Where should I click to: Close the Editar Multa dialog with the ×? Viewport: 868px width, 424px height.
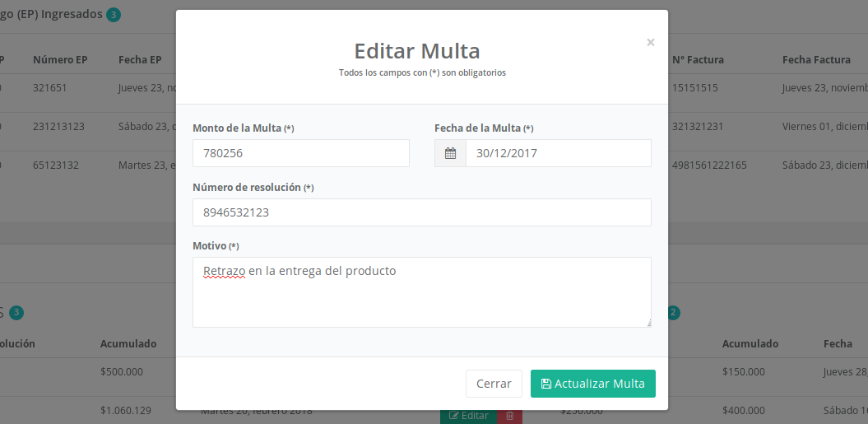[651, 42]
